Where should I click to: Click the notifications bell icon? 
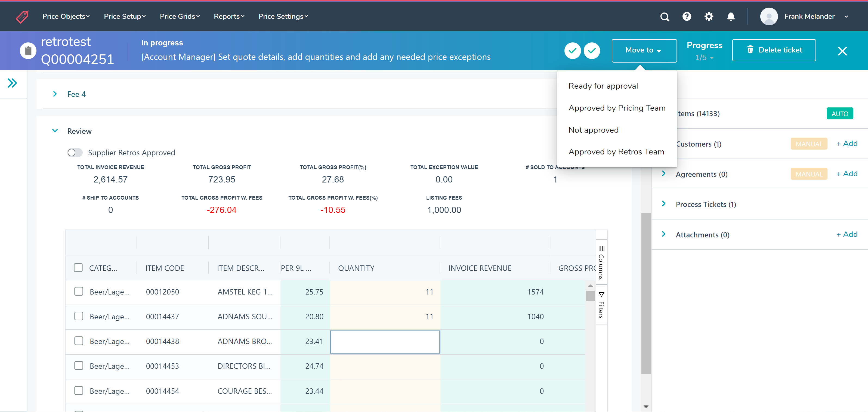click(731, 17)
